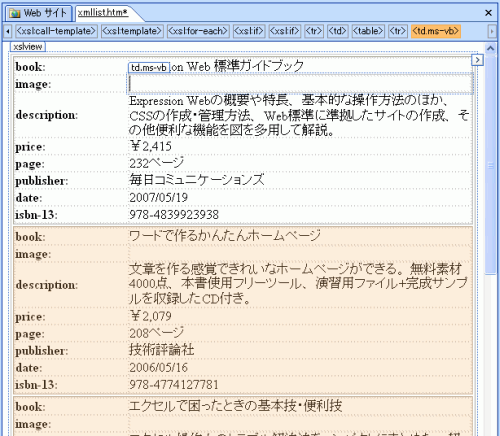Close the document using the X button
Image resolution: width=500 pixels, height=436 pixels.
point(488,13)
